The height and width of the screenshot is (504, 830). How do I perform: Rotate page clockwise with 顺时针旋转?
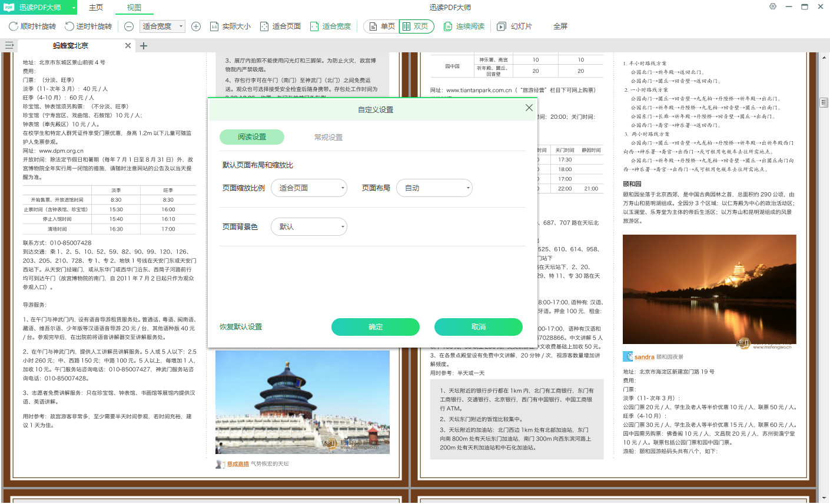point(32,26)
